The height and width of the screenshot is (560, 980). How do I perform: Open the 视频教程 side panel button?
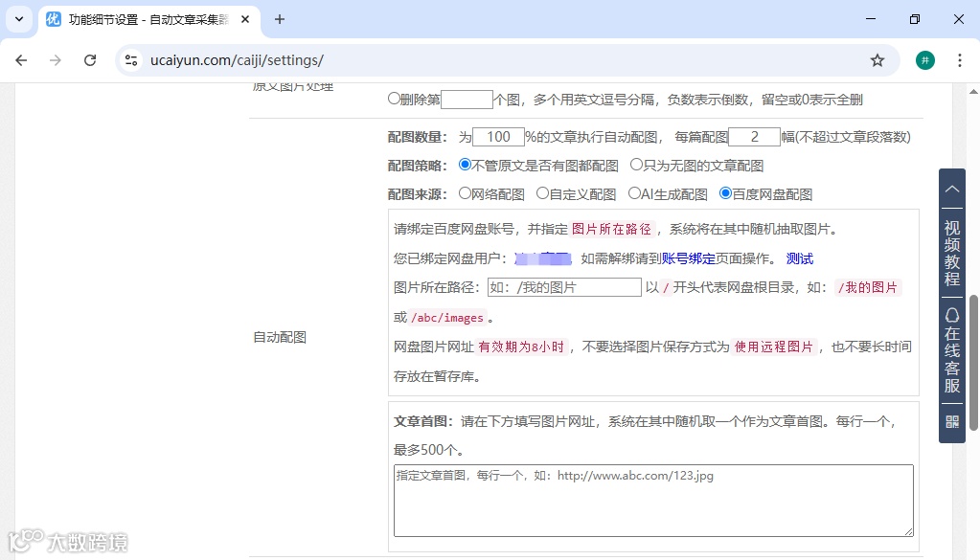point(952,253)
